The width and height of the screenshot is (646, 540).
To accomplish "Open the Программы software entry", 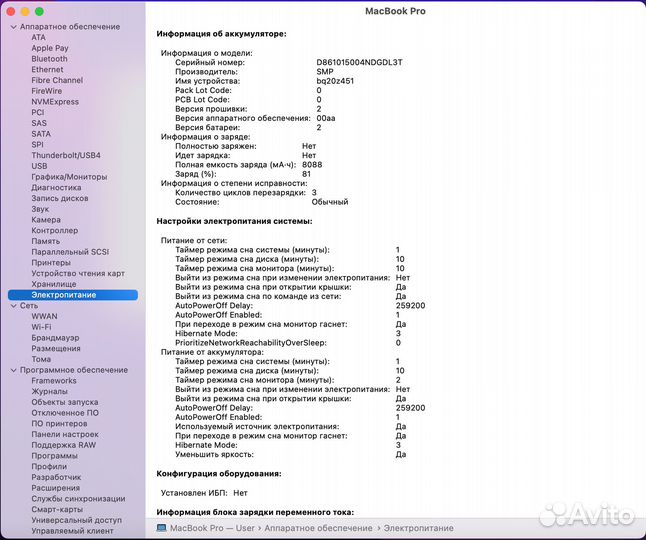I will (x=54, y=456).
